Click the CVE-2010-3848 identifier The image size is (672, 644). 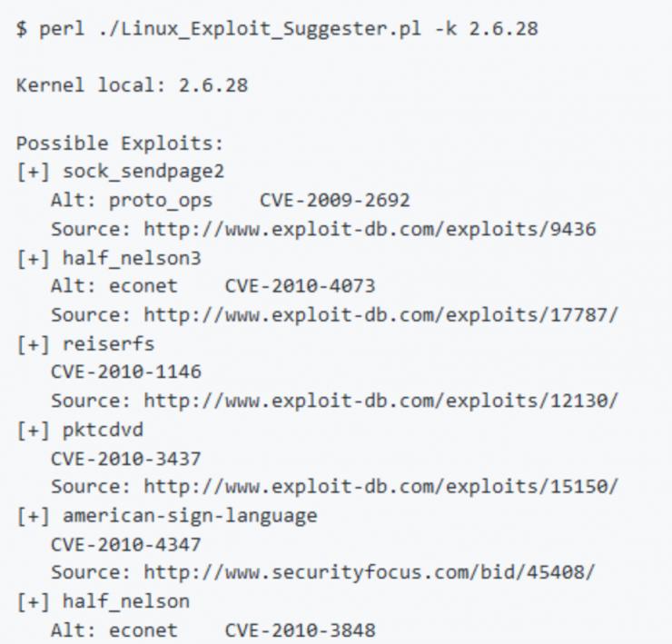[x=300, y=629]
